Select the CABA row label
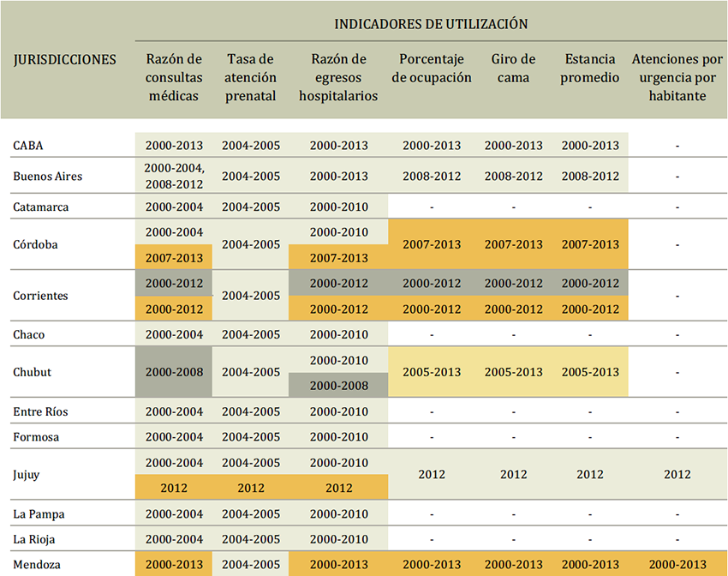Viewport: 728px width, 576px height. click(x=28, y=146)
